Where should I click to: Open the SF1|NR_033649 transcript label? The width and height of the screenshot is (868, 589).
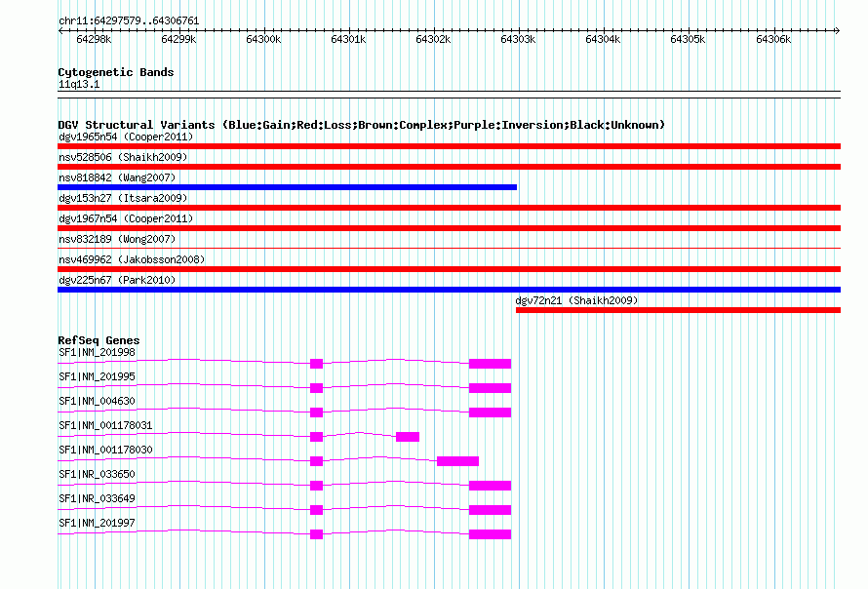[x=97, y=498]
